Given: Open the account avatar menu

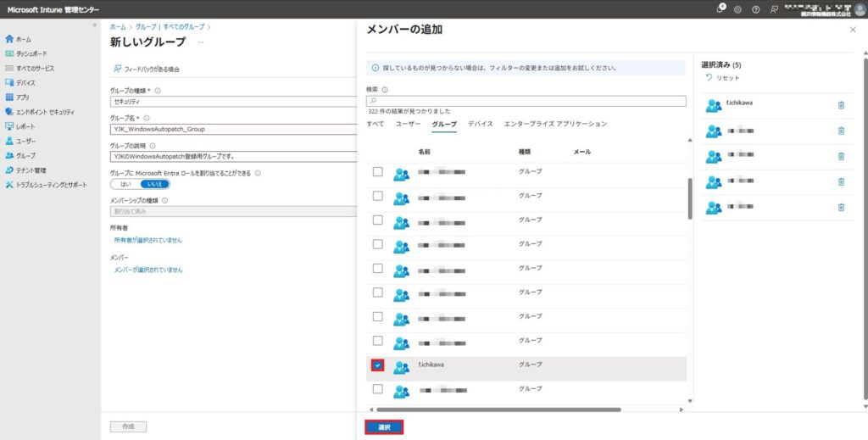Looking at the screenshot, I should point(860,9).
